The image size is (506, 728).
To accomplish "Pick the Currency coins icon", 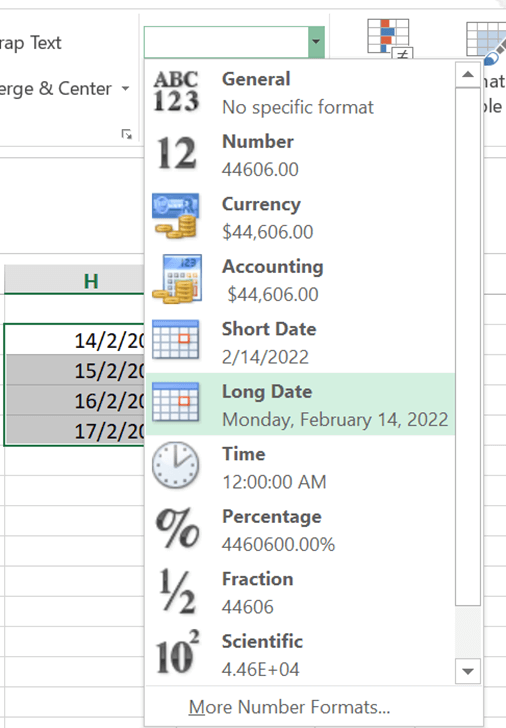I will pos(176,216).
